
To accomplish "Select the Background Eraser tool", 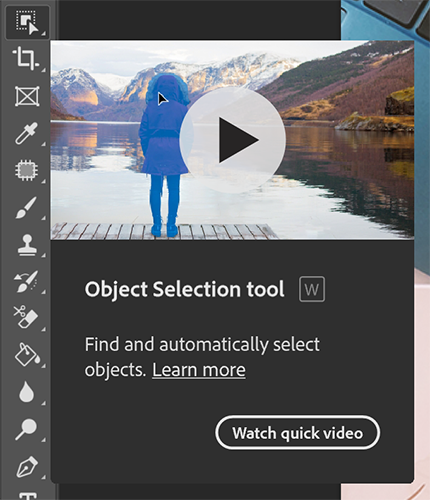I will (x=26, y=317).
